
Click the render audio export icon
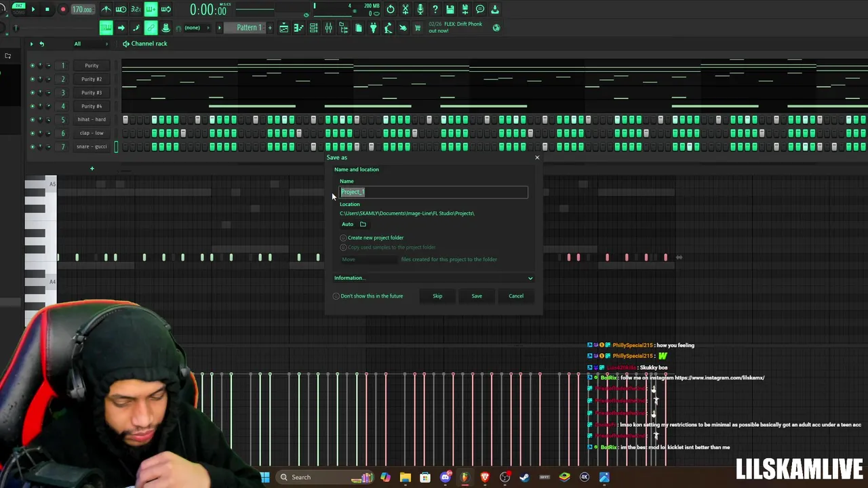(x=465, y=9)
